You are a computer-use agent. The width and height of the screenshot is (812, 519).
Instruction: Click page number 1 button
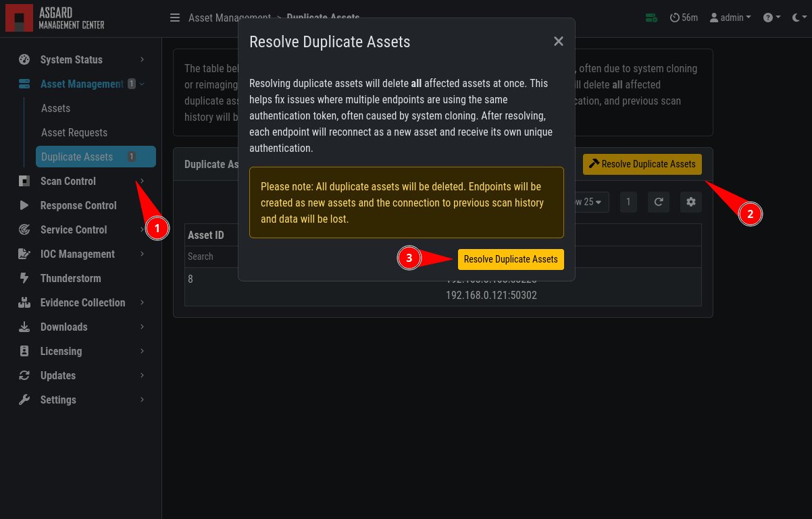coord(628,202)
